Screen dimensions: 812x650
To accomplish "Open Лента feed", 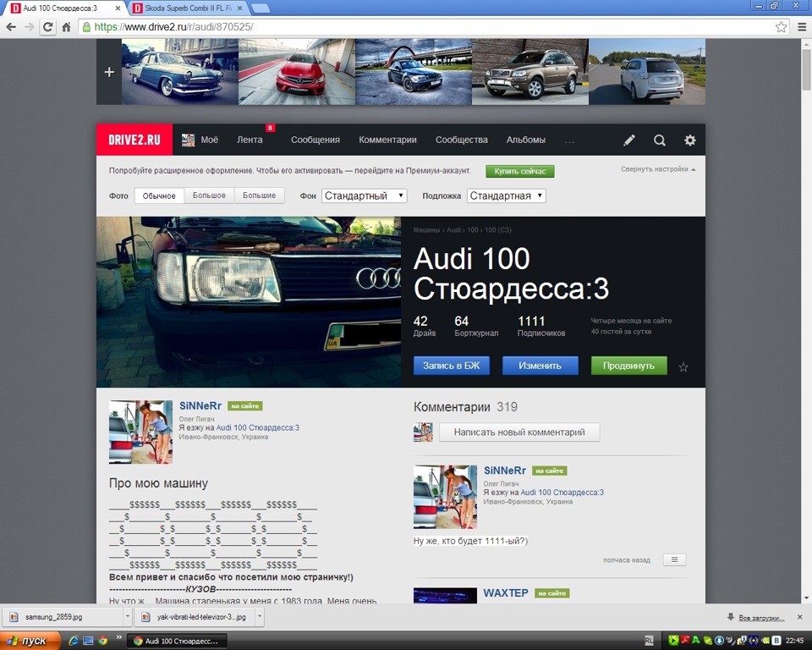I will click(x=250, y=140).
